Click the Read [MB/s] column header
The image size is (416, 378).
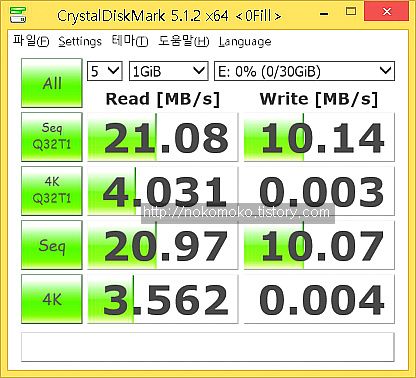(163, 99)
